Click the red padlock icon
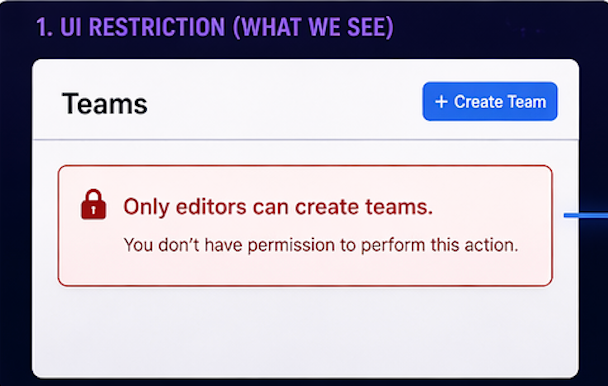608x386 pixels. pos(93,204)
